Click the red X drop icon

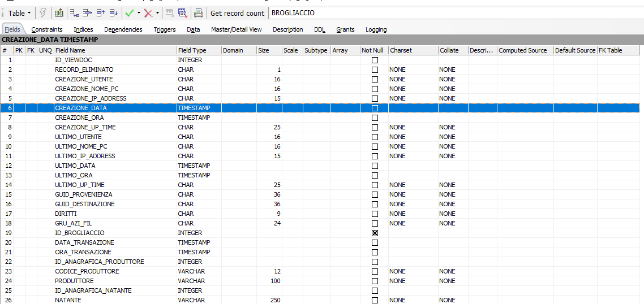pos(148,13)
